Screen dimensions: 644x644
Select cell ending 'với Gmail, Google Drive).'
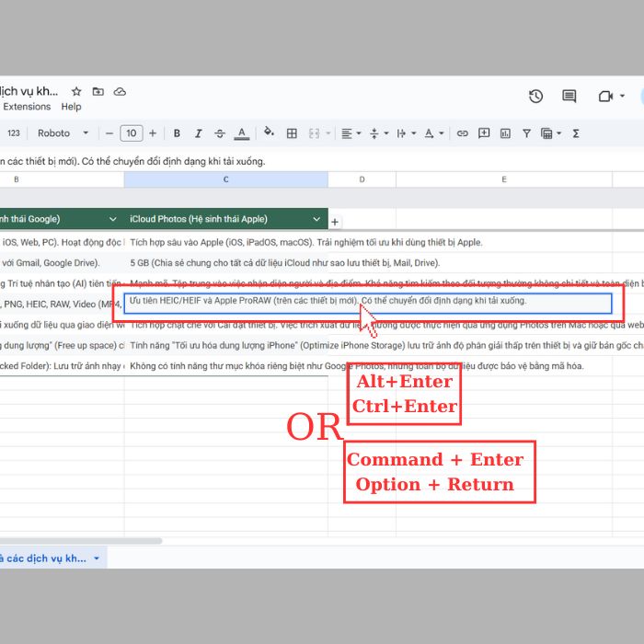(x=62, y=263)
